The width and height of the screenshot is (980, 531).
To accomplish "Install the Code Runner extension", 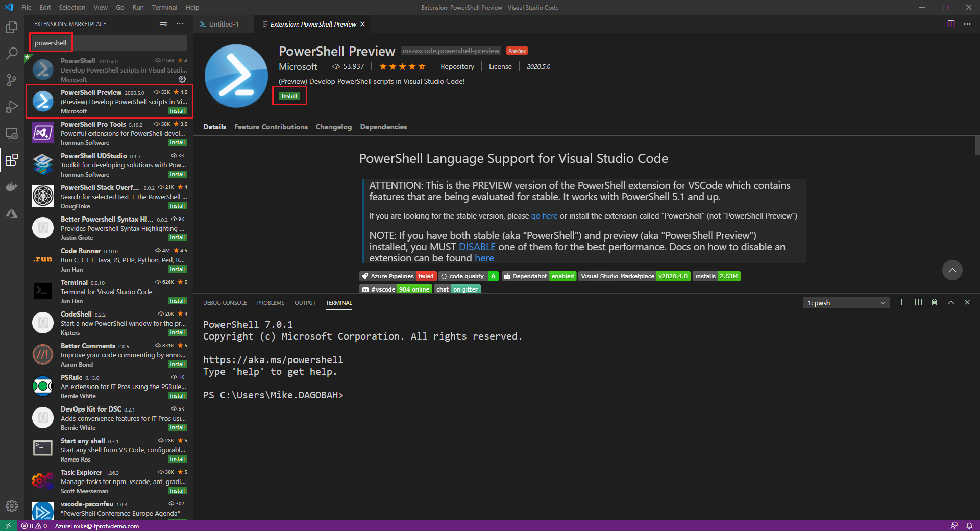I will 178,269.
